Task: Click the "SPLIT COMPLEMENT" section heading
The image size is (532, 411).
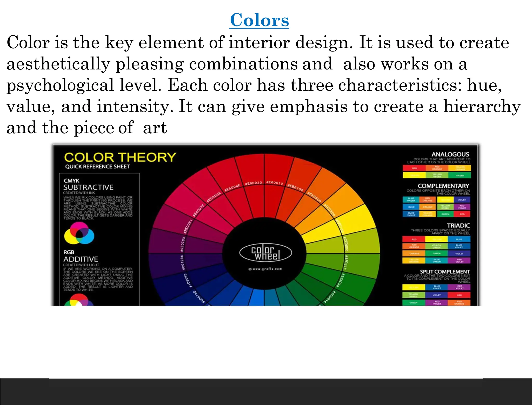Action: (x=445, y=271)
